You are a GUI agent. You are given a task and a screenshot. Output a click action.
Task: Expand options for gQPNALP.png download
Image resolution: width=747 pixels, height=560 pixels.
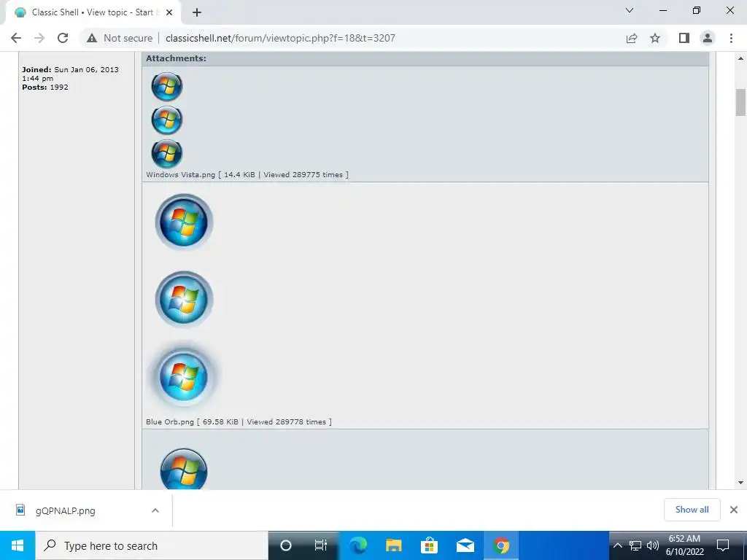click(155, 510)
